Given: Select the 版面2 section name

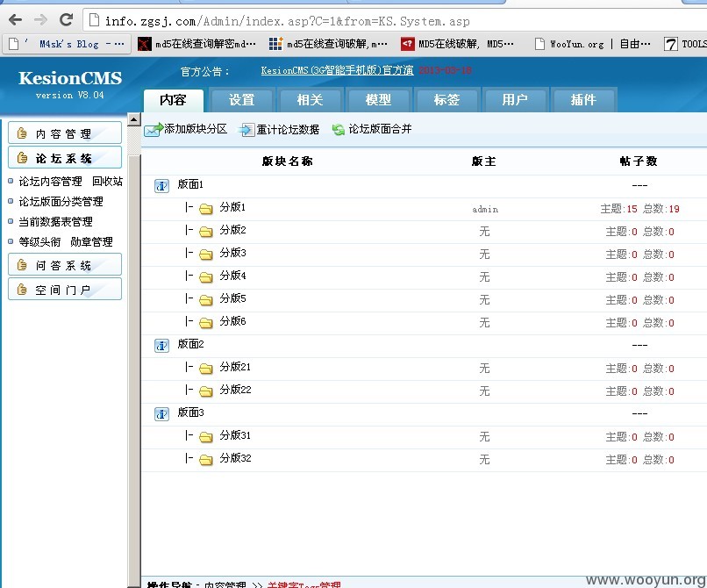Looking at the screenshot, I should [x=190, y=344].
